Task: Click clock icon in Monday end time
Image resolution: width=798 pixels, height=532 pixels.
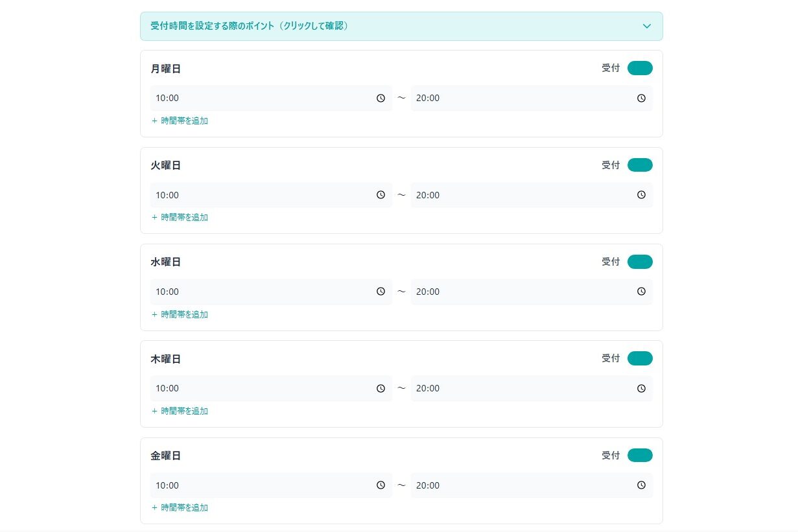Action: pos(641,98)
